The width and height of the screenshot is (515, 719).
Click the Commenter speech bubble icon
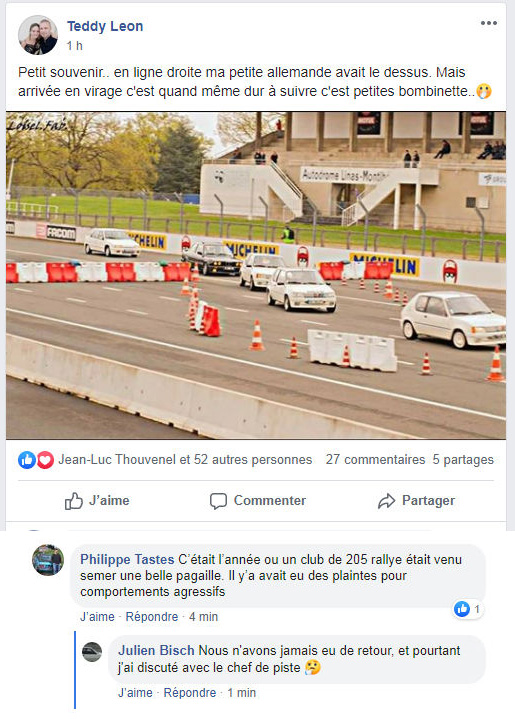pyautogui.click(x=218, y=501)
